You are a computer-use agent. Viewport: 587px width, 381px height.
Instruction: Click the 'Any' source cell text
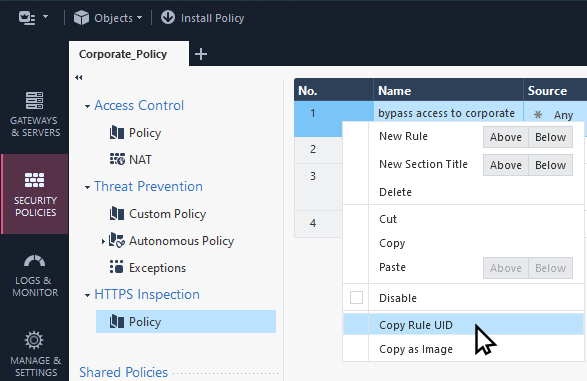tap(563, 115)
